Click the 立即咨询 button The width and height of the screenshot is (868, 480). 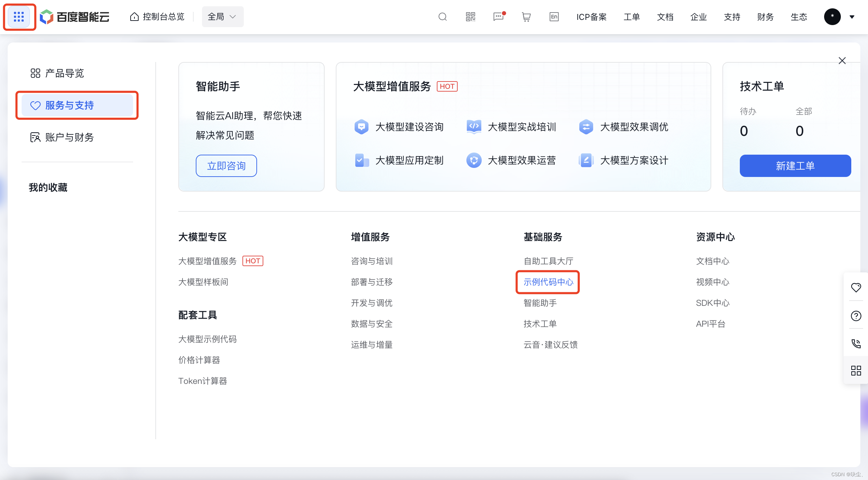(x=226, y=166)
